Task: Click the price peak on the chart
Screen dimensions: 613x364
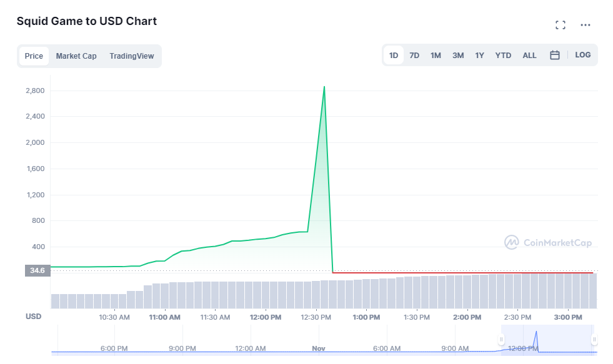Action: pyautogui.click(x=324, y=87)
